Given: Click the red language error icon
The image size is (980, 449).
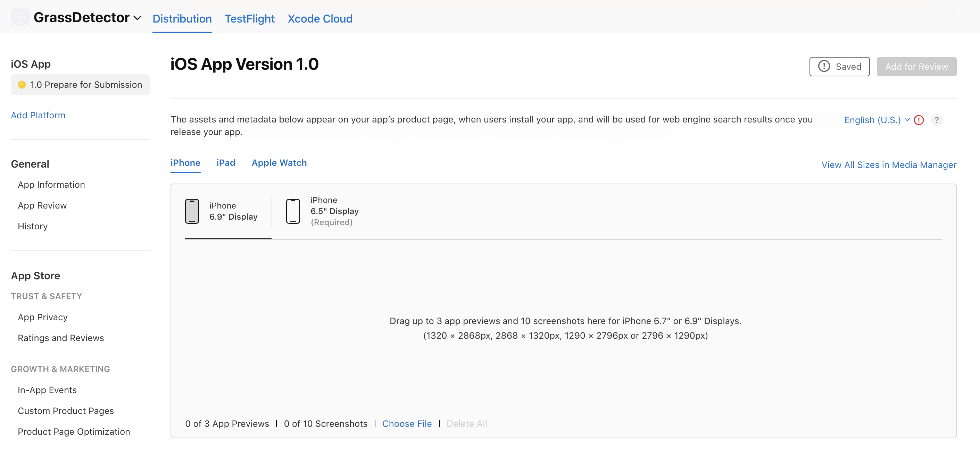Looking at the screenshot, I should [x=919, y=120].
